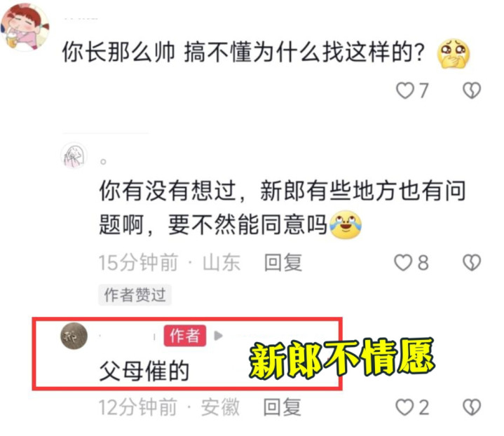
Task: Click the crying-laughing emoji in the reply
Action: point(346,224)
